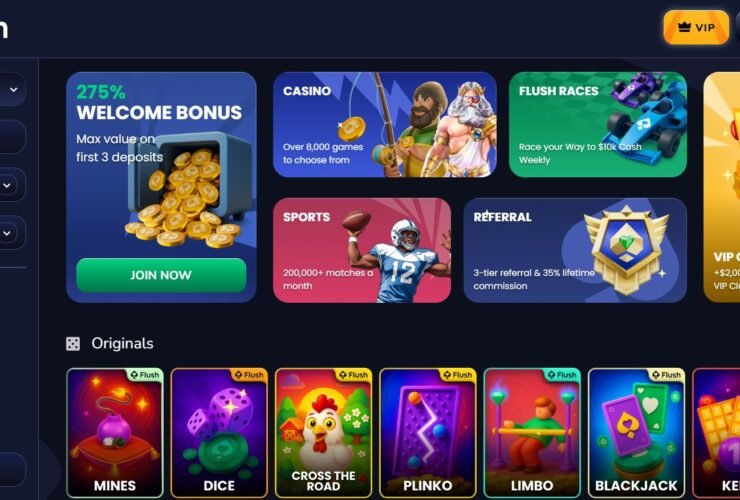Expand the middle sidebar chevron dropdown

click(x=7, y=185)
